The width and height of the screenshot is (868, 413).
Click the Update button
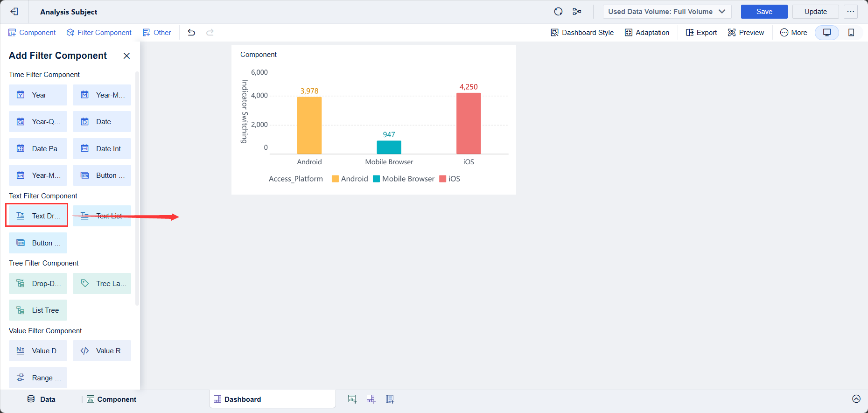pyautogui.click(x=816, y=12)
